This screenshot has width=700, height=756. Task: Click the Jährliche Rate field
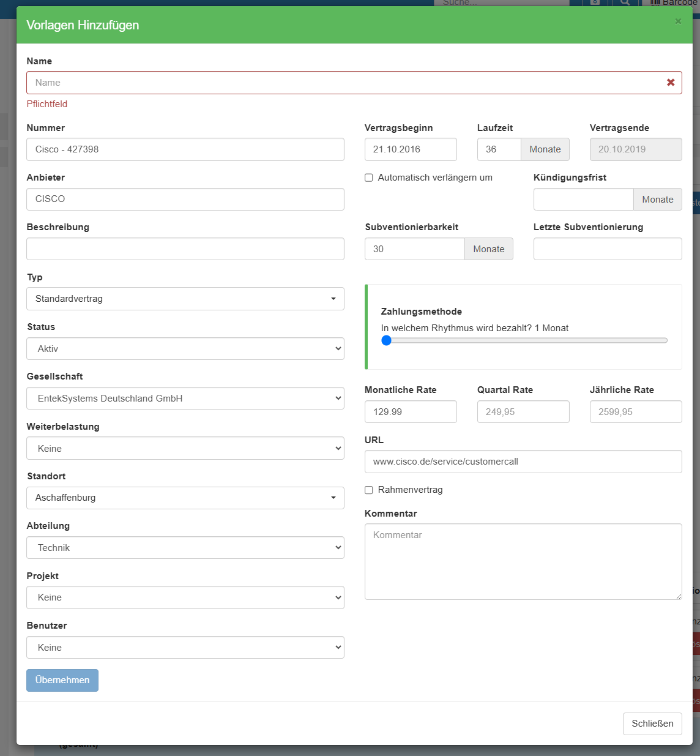coord(636,412)
